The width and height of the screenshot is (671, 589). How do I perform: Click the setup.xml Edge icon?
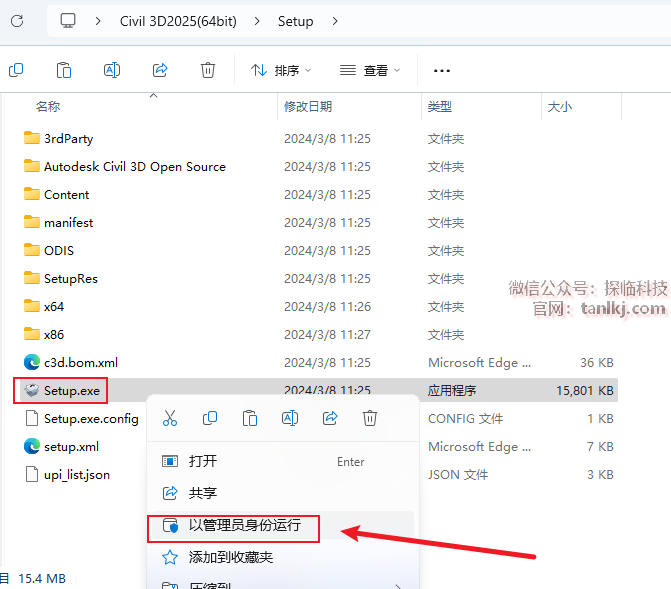32,446
